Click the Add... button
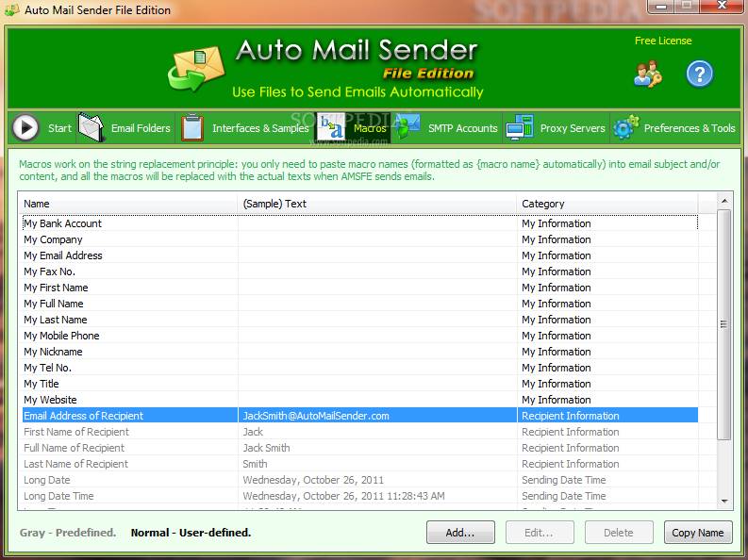This screenshot has height=560, width=748. click(x=460, y=533)
